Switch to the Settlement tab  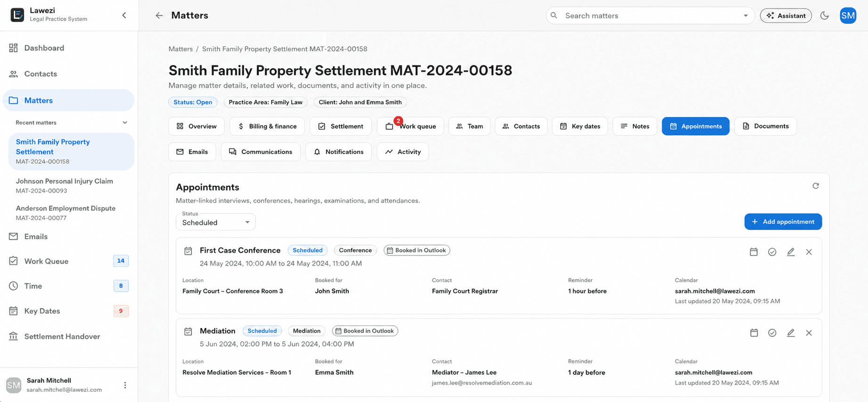coord(340,126)
